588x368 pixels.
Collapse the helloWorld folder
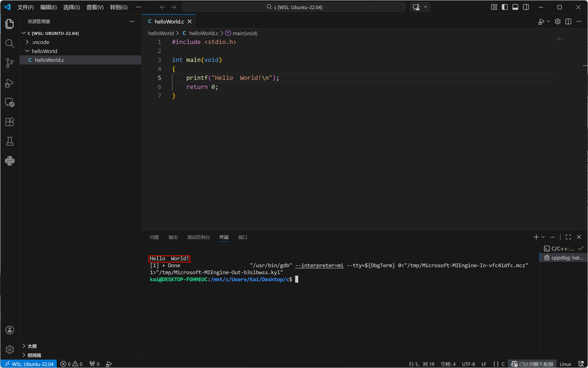(44, 51)
